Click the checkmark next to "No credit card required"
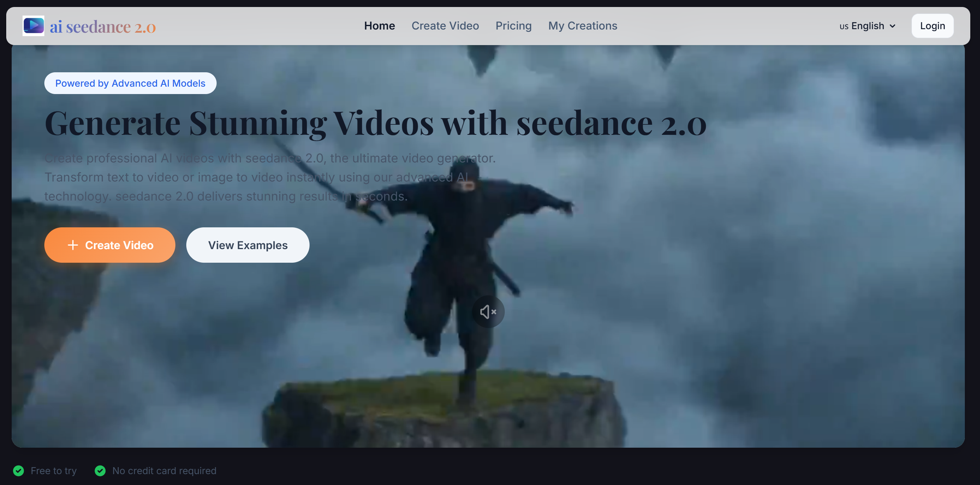 coord(100,471)
